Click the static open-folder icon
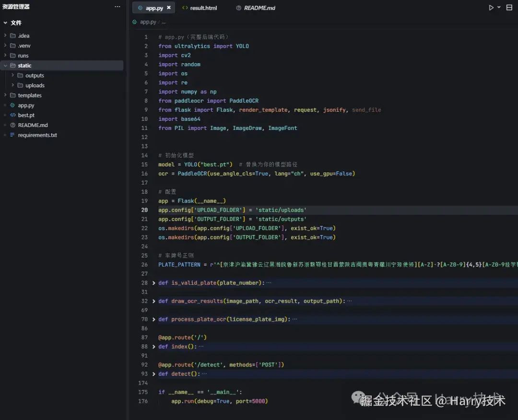The height and width of the screenshot is (420, 518). [x=12, y=65]
